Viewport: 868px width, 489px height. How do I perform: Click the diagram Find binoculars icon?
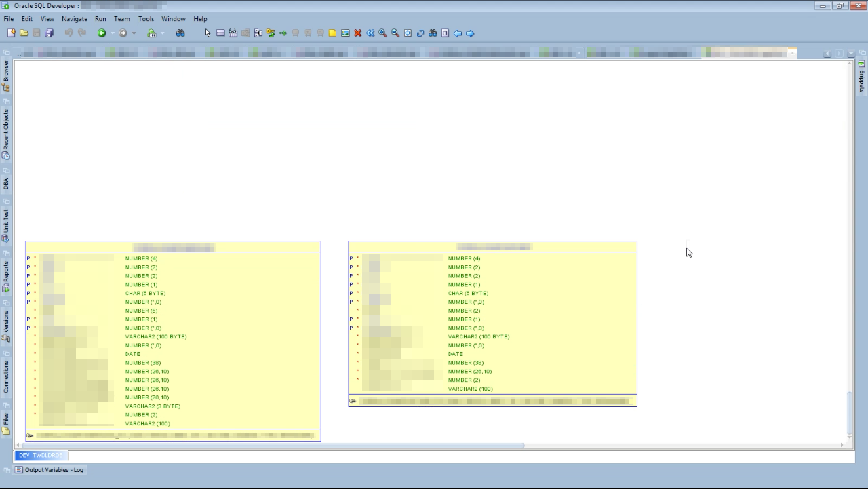433,33
